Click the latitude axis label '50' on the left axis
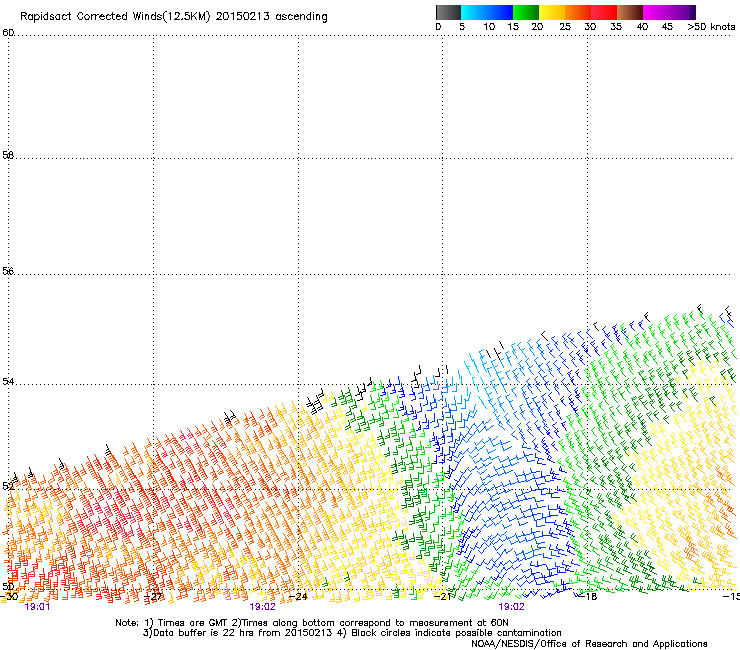Image resolution: width=740 pixels, height=650 pixels. (8, 586)
